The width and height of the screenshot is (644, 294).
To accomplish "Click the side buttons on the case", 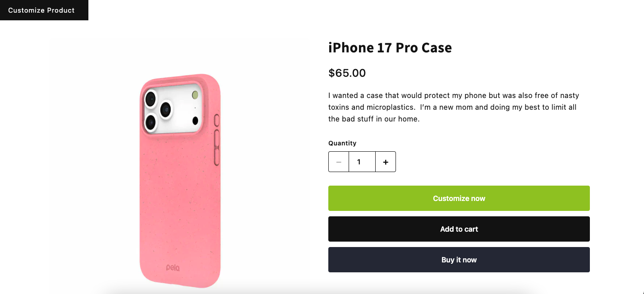I will (x=217, y=146).
